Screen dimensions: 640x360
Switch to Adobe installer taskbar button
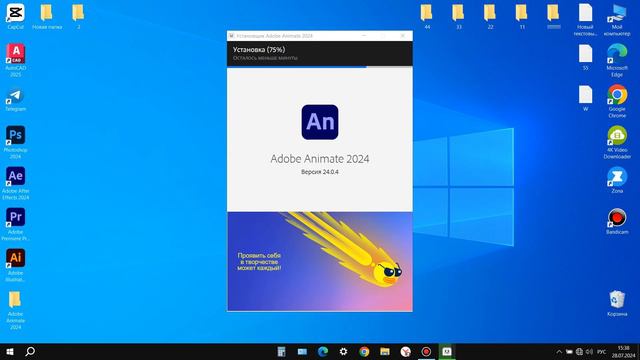click(x=447, y=351)
